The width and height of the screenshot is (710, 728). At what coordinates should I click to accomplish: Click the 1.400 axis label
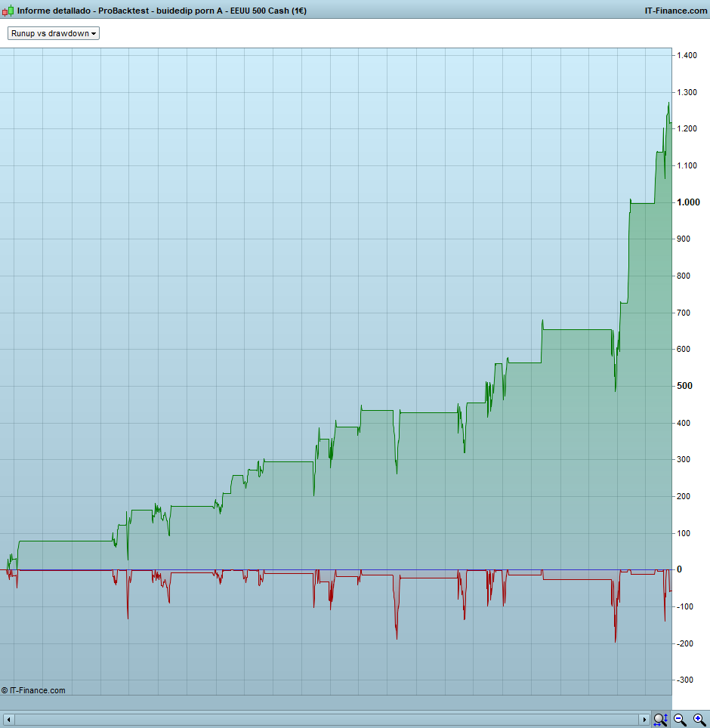[x=687, y=55]
